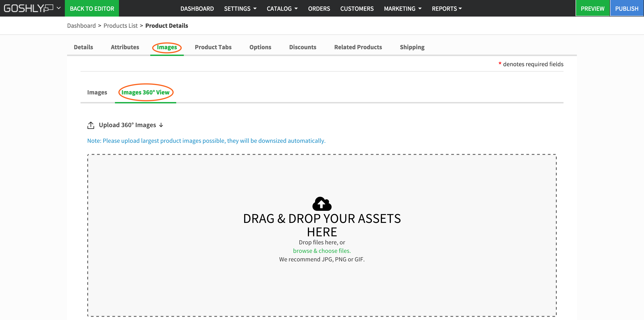Open the Settings dropdown menu
This screenshot has width=644, height=320.
pyautogui.click(x=240, y=9)
